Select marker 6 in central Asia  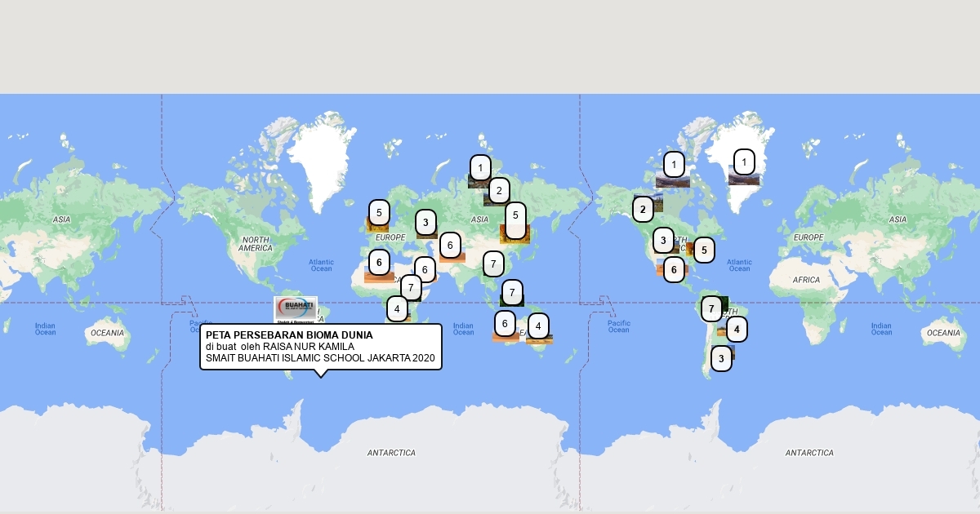click(450, 245)
